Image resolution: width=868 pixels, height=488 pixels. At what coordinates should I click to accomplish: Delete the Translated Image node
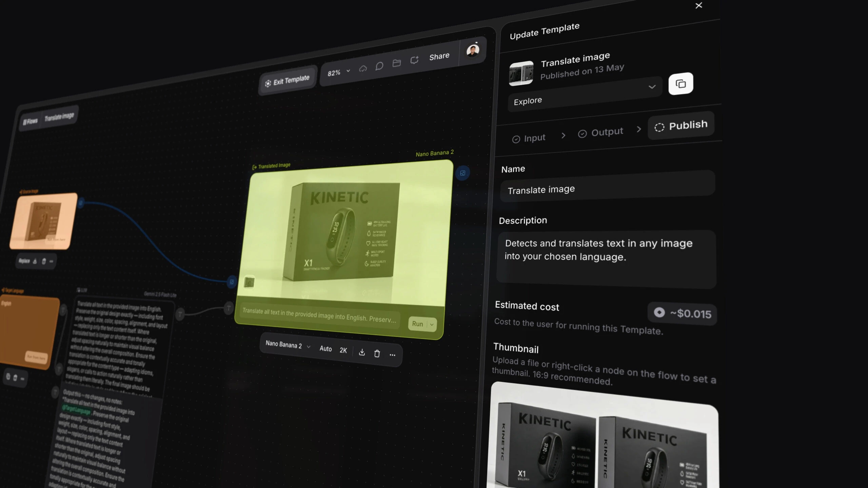[x=377, y=353]
